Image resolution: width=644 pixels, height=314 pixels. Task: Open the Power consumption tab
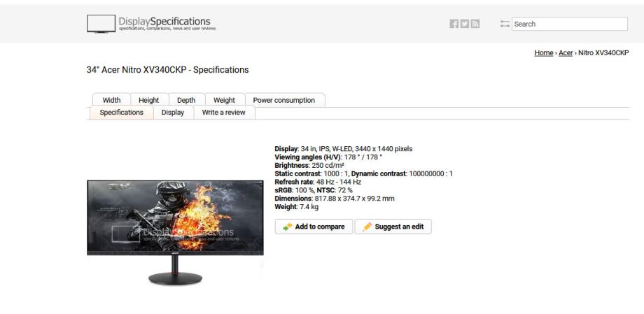[283, 100]
